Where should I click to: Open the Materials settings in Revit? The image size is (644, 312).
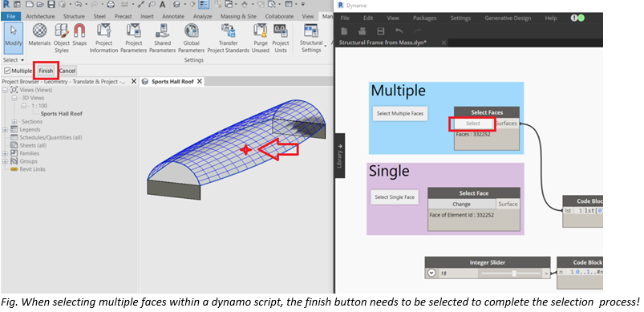coord(39,35)
